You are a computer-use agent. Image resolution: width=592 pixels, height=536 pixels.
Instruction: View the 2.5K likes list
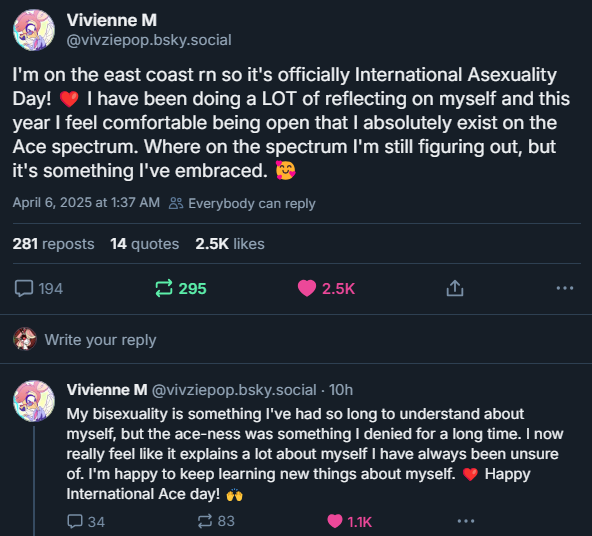[x=230, y=244]
